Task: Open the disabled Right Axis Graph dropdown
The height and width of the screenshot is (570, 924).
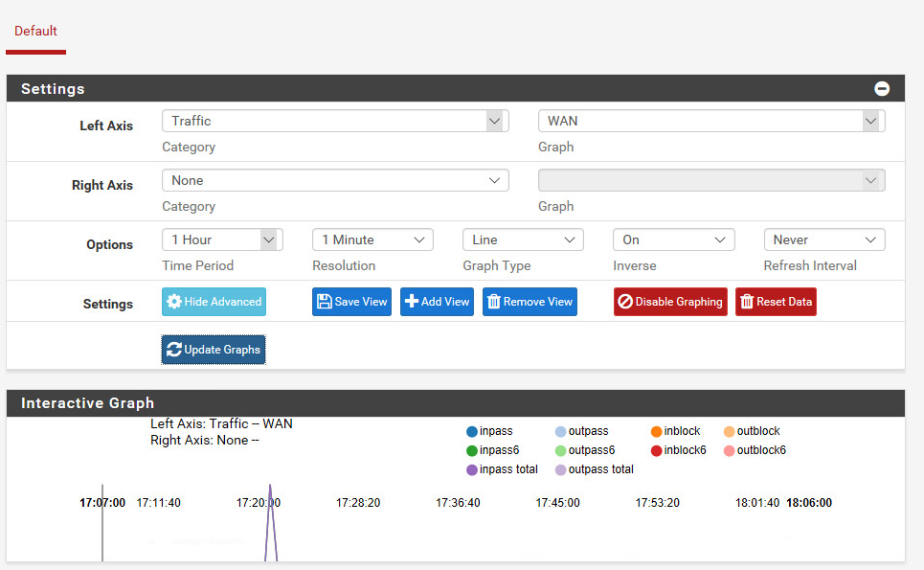Action: (x=711, y=180)
